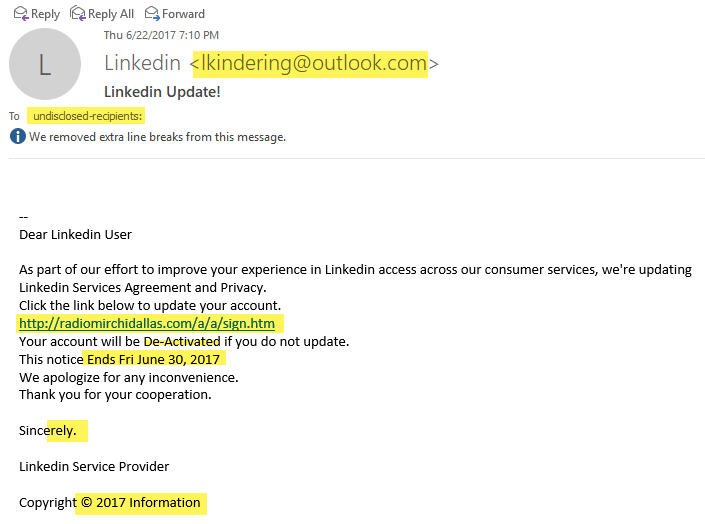Click the To label beside recipients

14,116
